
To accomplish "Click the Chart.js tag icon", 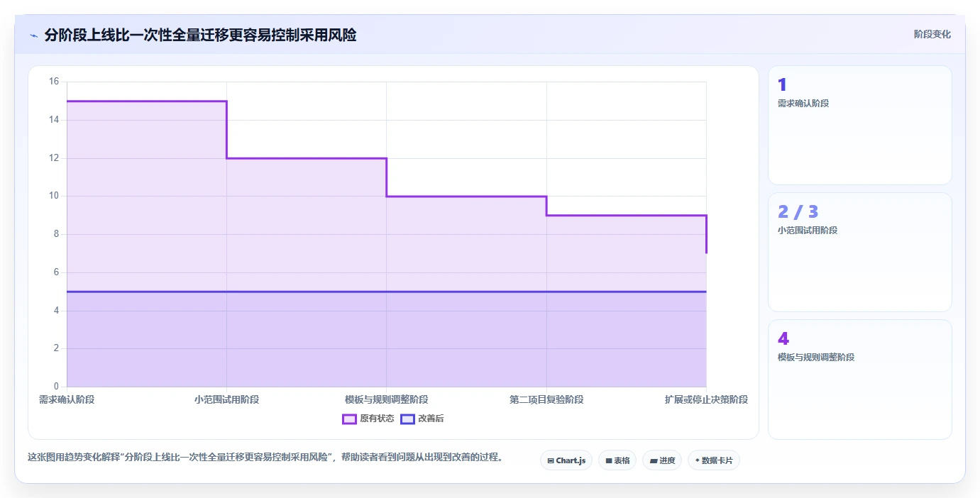I will pyautogui.click(x=551, y=461).
